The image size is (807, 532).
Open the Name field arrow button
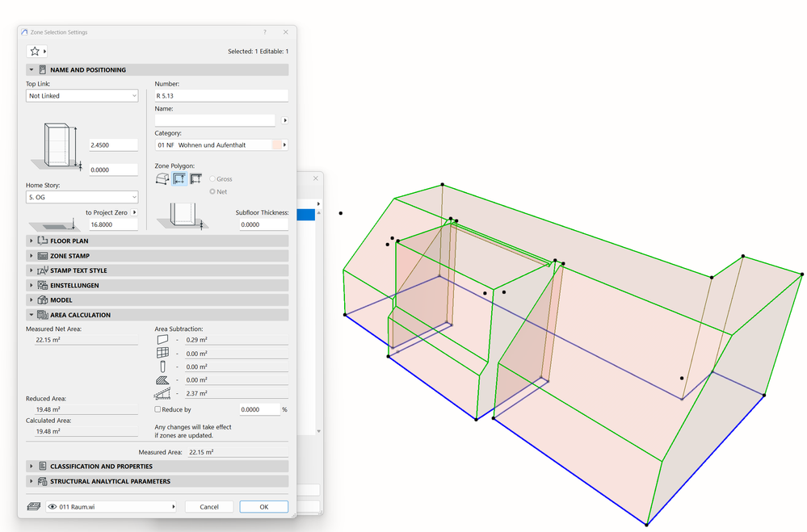click(284, 120)
